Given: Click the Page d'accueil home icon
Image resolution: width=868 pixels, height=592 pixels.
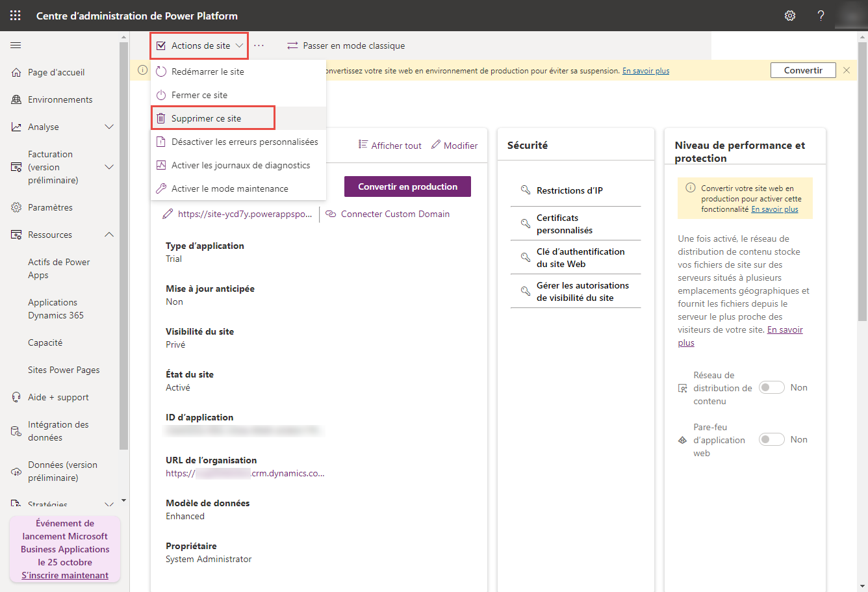Looking at the screenshot, I should pos(16,72).
